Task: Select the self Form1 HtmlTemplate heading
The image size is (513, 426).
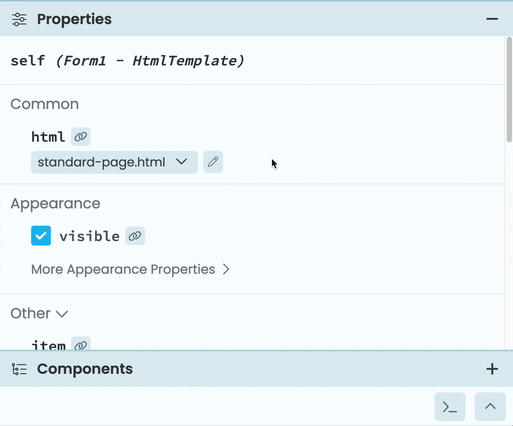Action: coord(127,61)
